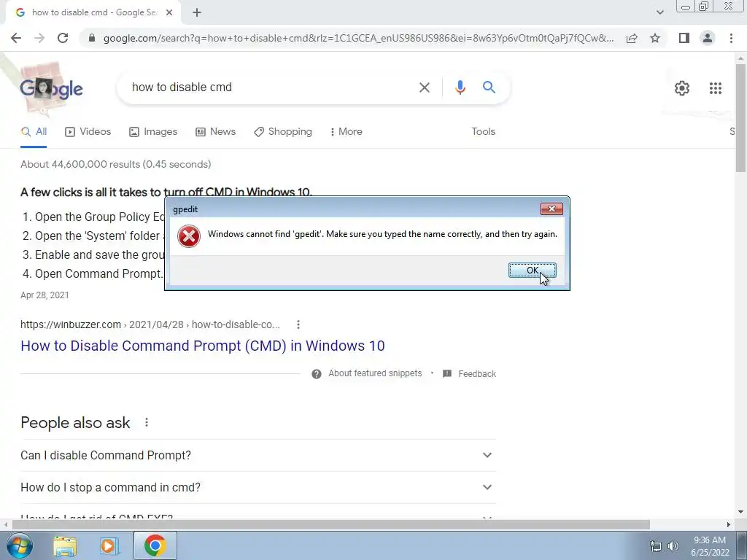This screenshot has height=560, width=747.
Task: Bookmark this page with the star icon
Action: [655, 38]
